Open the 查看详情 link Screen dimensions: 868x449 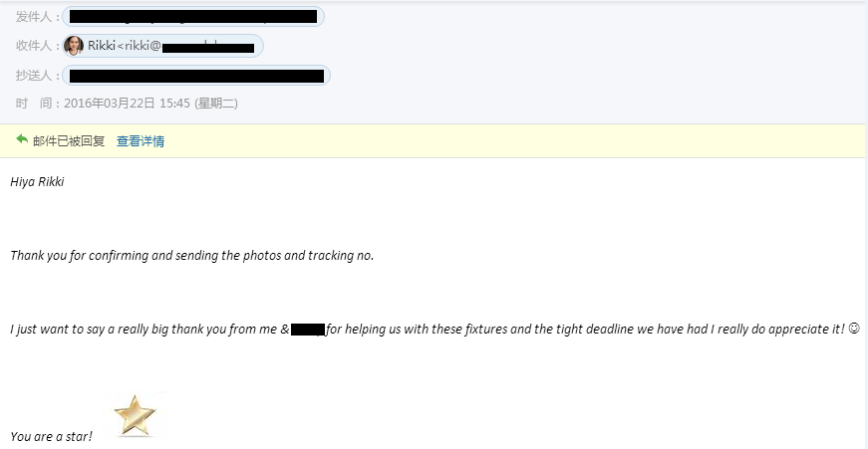pos(141,141)
